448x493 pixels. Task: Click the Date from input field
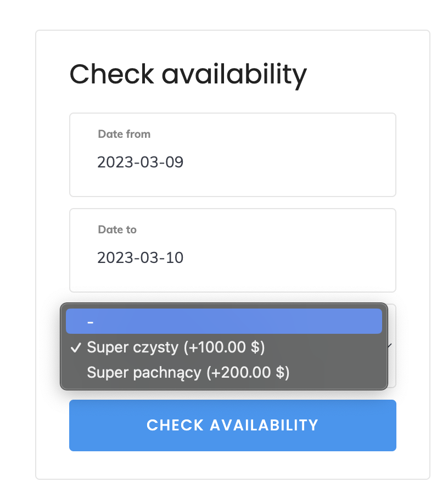(232, 155)
